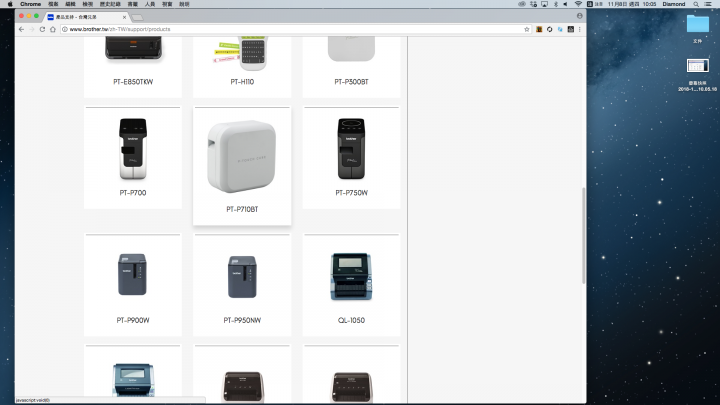Click the blue extension icon in Chrome's toolbar

(560, 29)
